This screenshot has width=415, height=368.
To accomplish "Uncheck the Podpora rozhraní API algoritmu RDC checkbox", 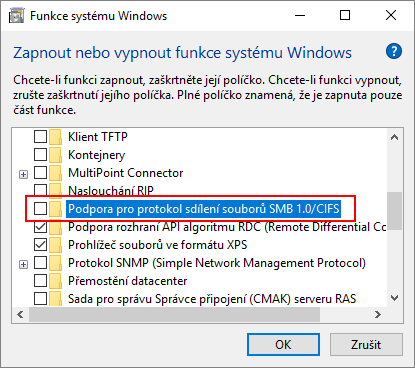I will pos(40,227).
